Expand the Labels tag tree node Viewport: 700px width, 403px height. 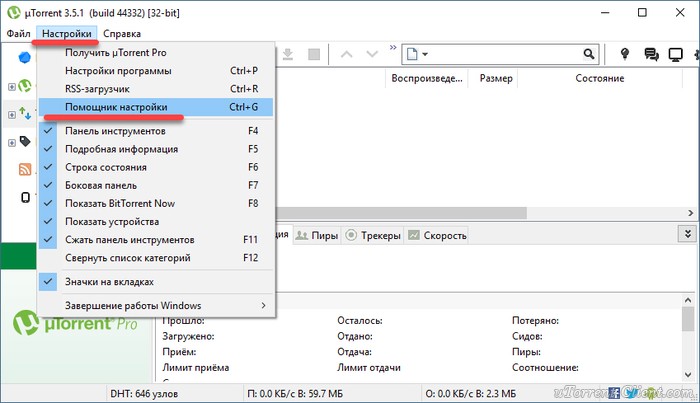(x=12, y=143)
